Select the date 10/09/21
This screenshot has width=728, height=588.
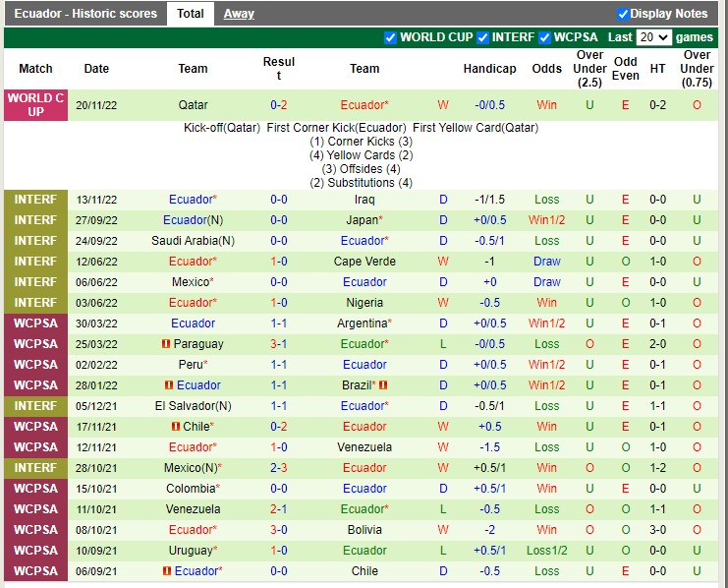tap(96, 551)
